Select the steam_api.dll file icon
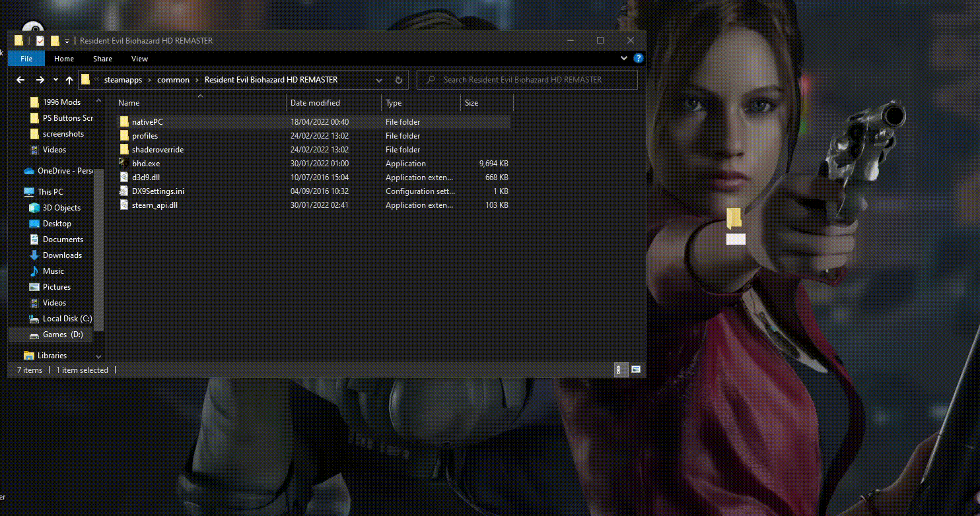Viewport: 980px width, 516px height. (124, 205)
